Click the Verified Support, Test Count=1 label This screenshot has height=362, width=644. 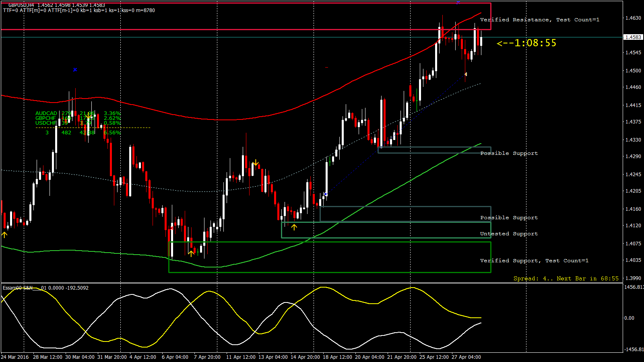pos(534,261)
